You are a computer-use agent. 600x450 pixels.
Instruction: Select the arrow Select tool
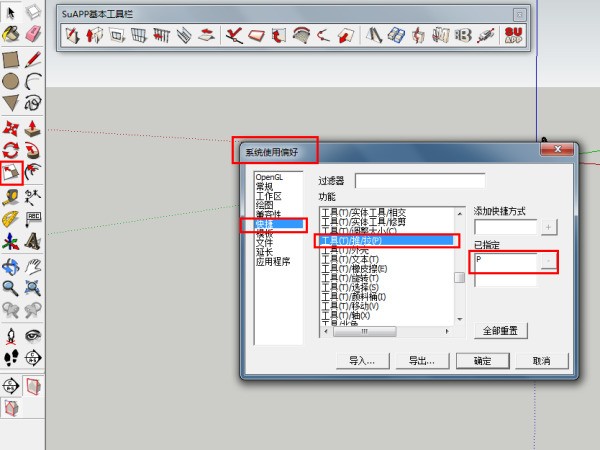[11, 12]
